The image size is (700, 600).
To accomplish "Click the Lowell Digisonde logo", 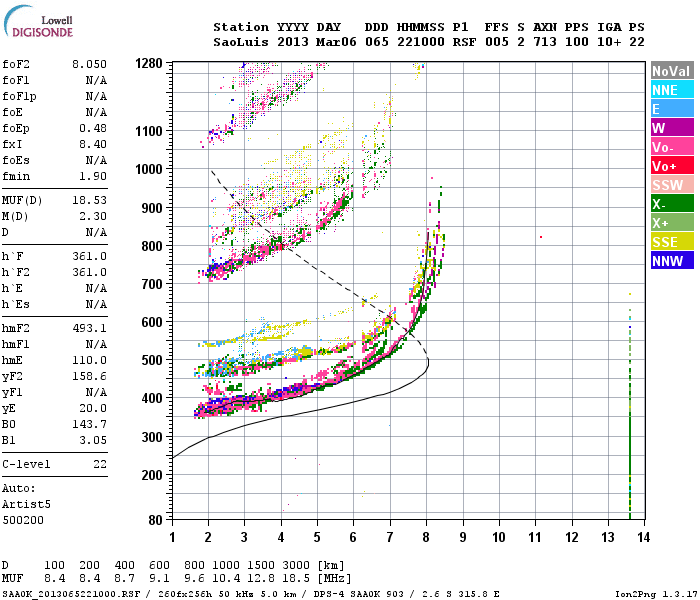I will point(38,21).
